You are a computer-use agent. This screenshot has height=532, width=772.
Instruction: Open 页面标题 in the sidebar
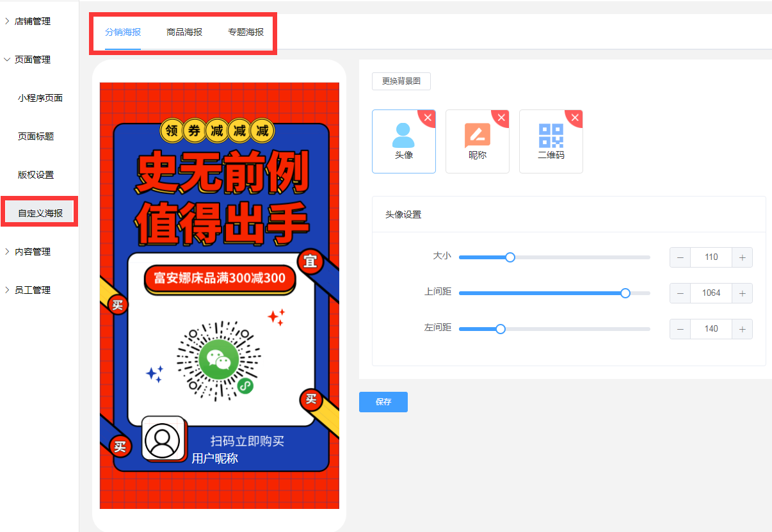36,136
